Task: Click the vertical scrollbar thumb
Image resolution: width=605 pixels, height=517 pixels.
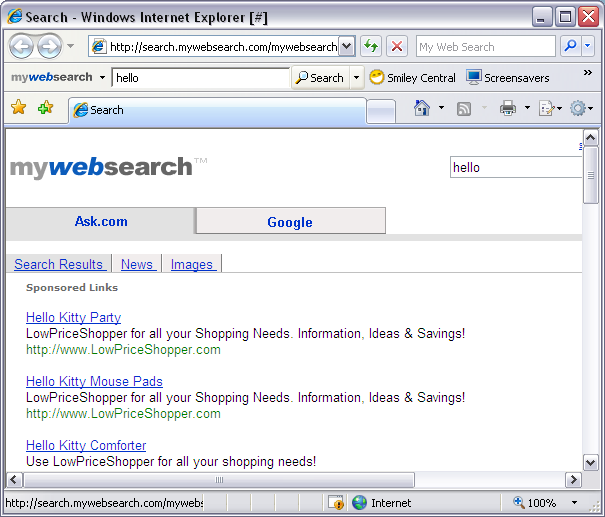Action: [590, 175]
